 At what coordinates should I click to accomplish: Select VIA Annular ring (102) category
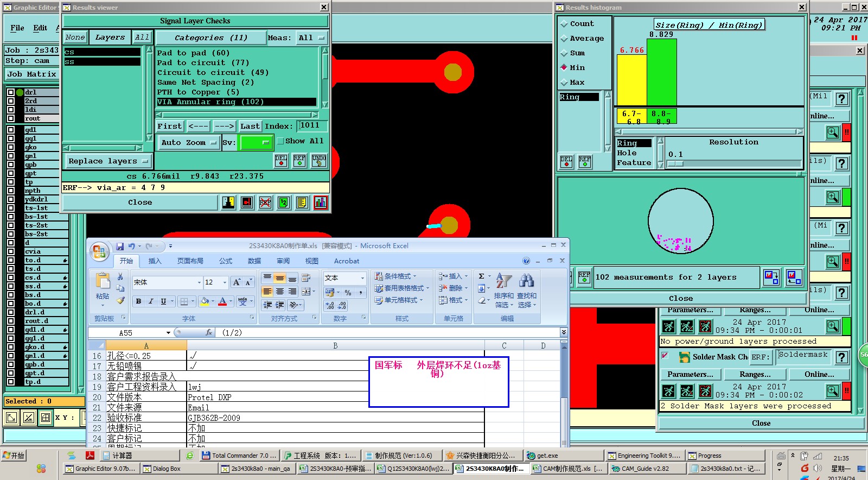tap(237, 102)
